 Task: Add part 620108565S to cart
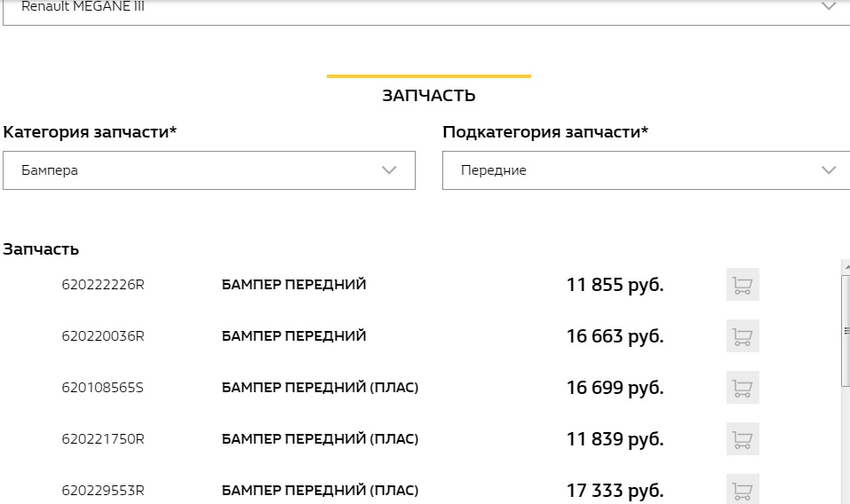[x=743, y=387]
